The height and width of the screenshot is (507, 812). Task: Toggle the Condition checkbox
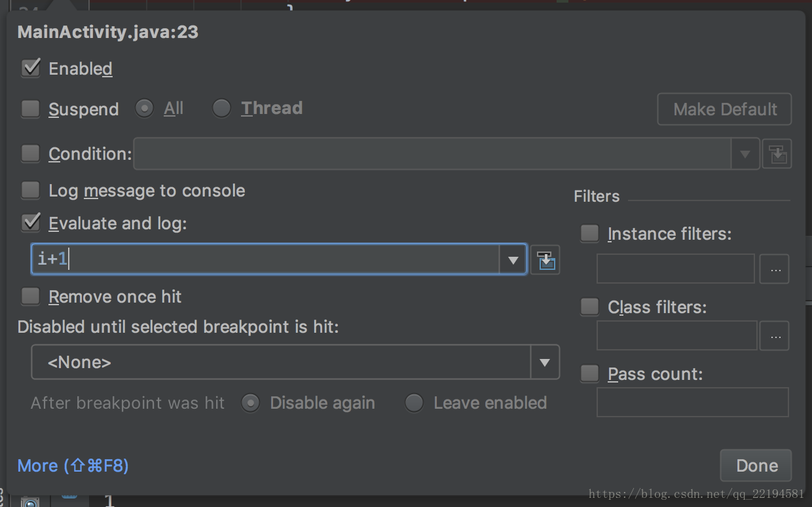[31, 154]
